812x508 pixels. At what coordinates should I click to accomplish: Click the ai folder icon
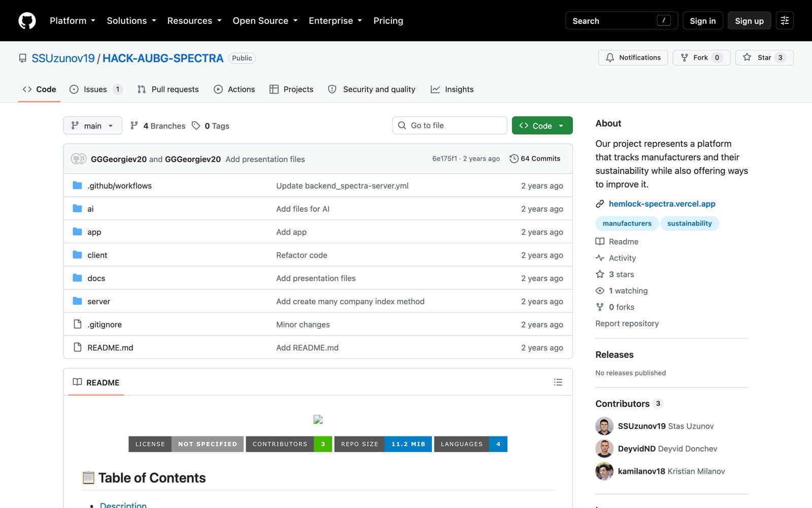[x=77, y=208]
